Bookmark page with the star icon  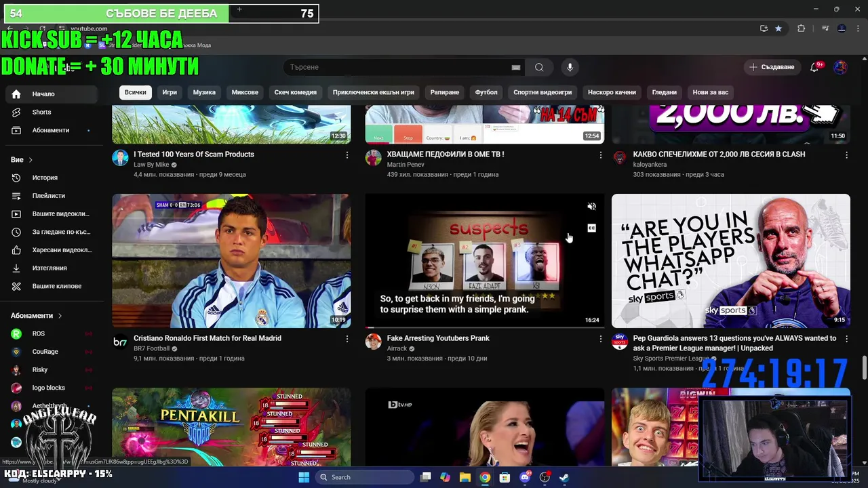[778, 28]
